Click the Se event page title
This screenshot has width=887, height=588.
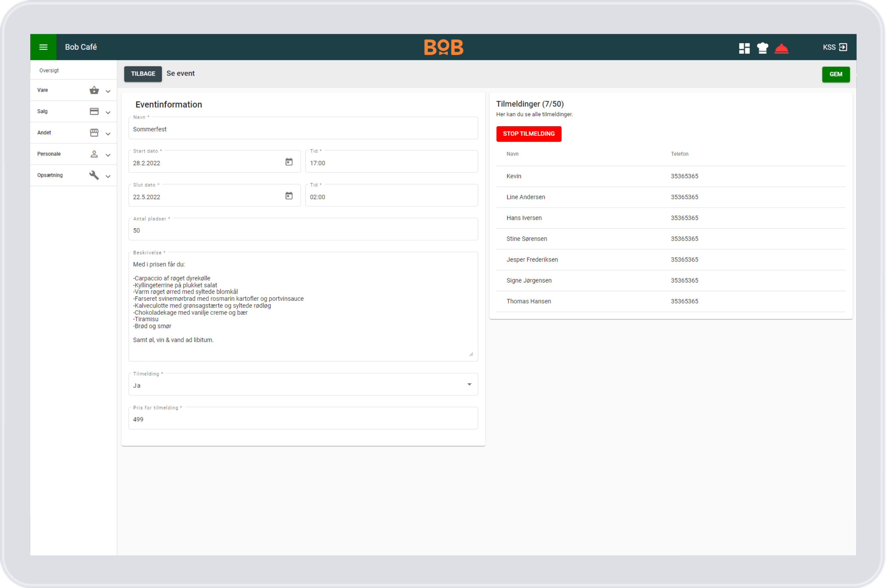[180, 74]
